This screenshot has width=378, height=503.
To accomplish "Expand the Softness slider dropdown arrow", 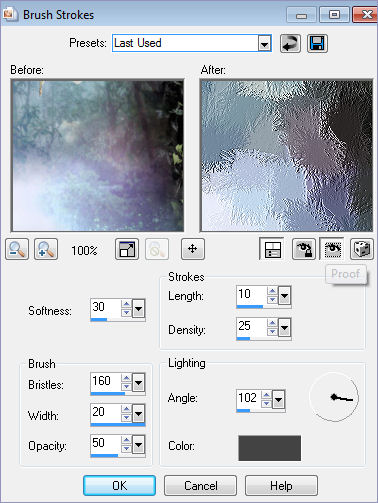I will tap(138, 308).
